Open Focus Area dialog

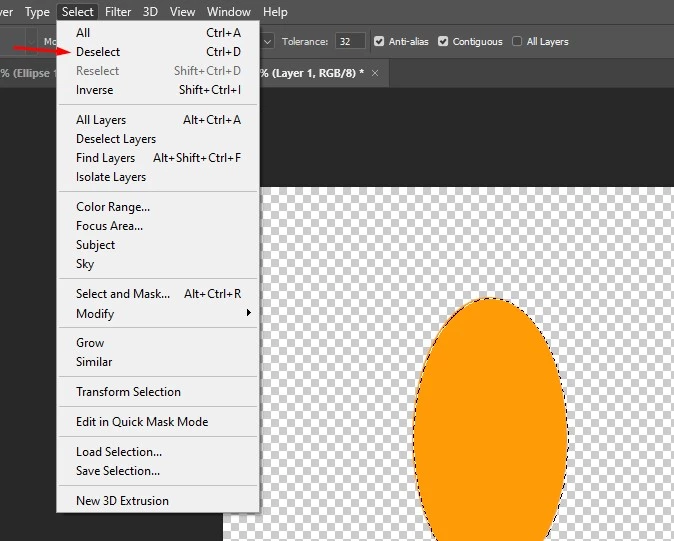point(158,226)
